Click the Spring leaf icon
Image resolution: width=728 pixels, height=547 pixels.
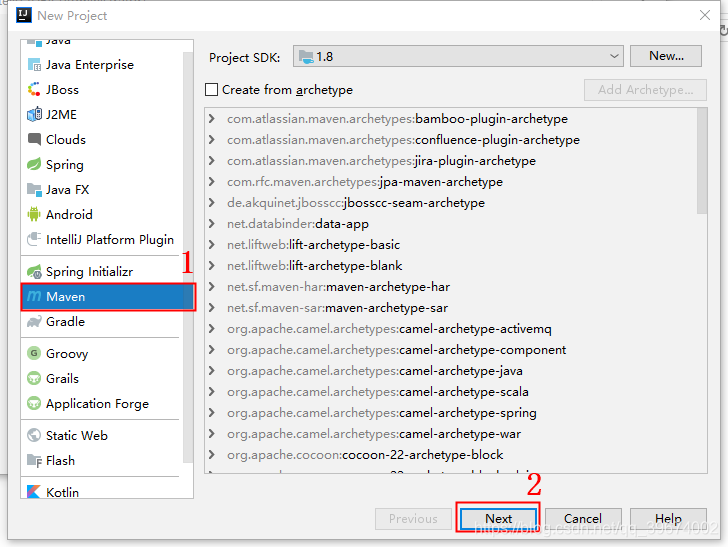[x=34, y=164]
